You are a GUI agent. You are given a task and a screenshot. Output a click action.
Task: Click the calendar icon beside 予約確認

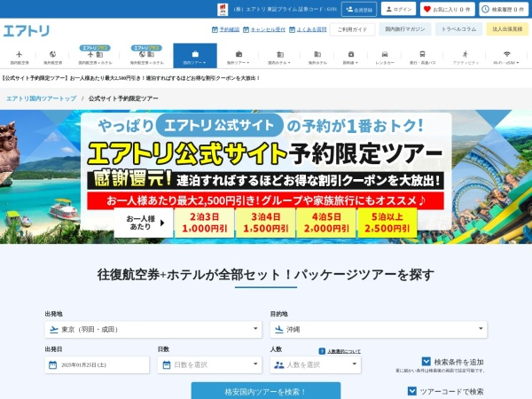[215, 30]
